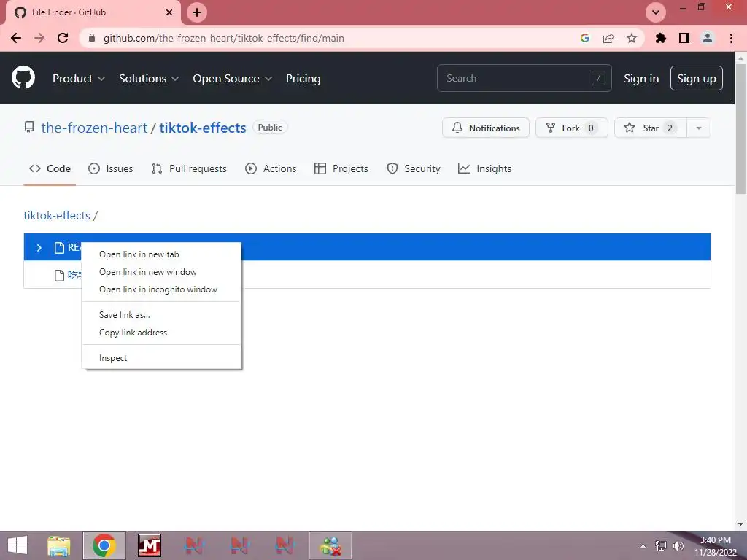Image resolution: width=747 pixels, height=560 pixels.
Task: Open File Explorer from taskbar
Action: click(59, 545)
